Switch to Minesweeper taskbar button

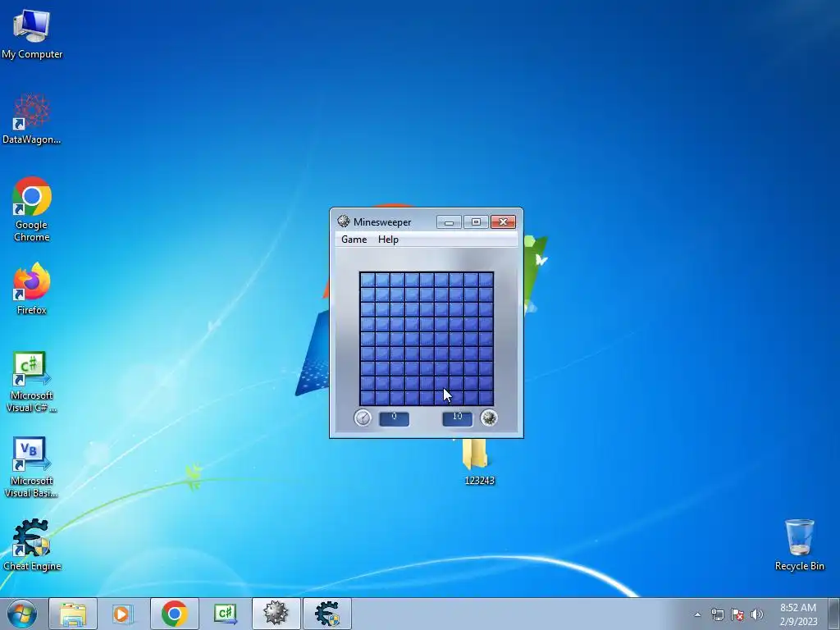[276, 614]
